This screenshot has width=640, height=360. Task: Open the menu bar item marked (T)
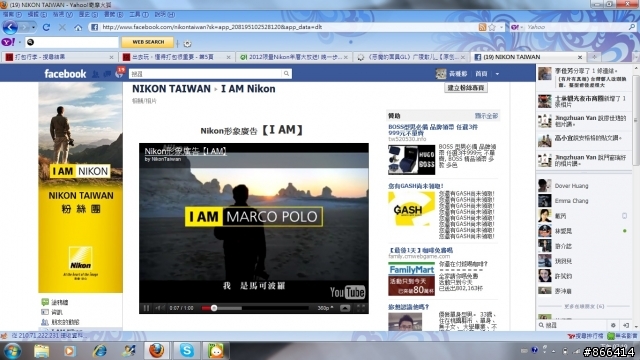click(x=139, y=14)
